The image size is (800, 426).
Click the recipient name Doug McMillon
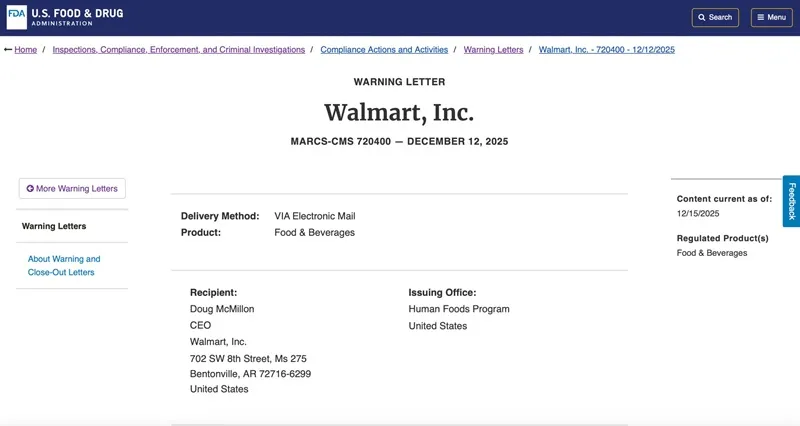click(222, 309)
